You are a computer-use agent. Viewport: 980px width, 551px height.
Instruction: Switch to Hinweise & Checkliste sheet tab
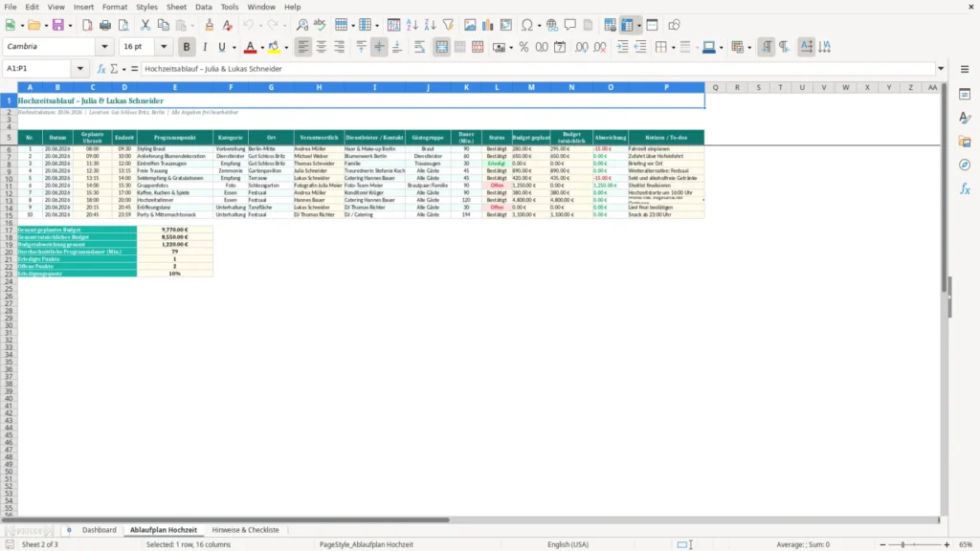pos(246,530)
